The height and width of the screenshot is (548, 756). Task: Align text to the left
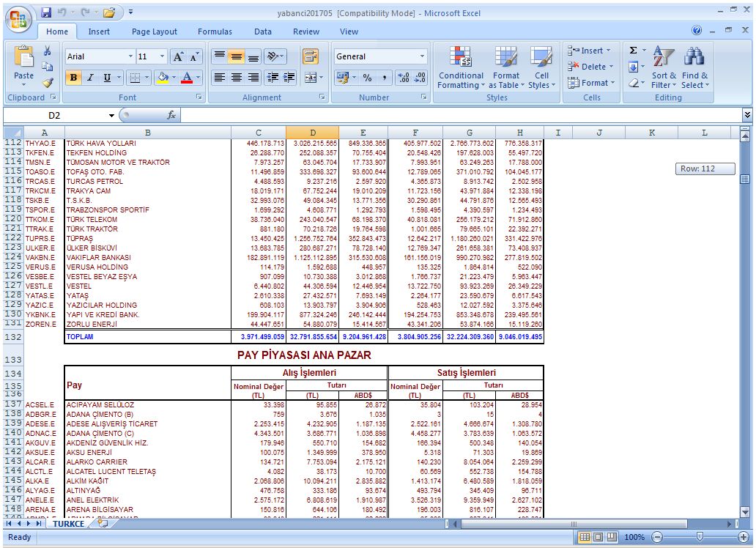(x=219, y=77)
